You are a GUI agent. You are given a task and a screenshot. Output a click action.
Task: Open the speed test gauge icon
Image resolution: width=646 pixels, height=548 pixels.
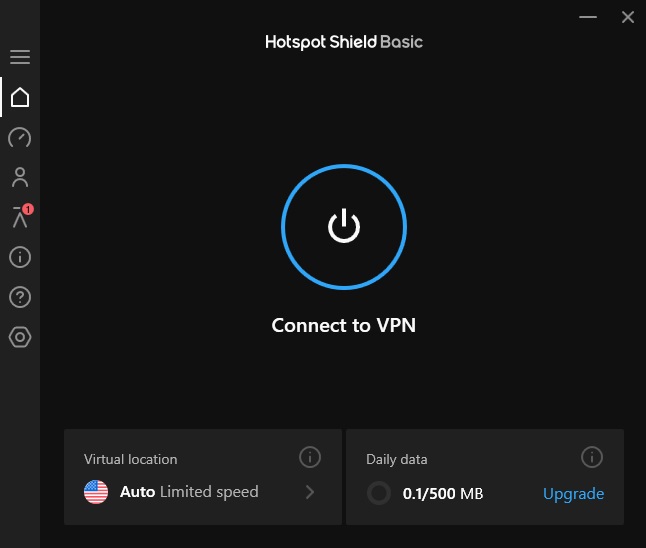coord(20,137)
